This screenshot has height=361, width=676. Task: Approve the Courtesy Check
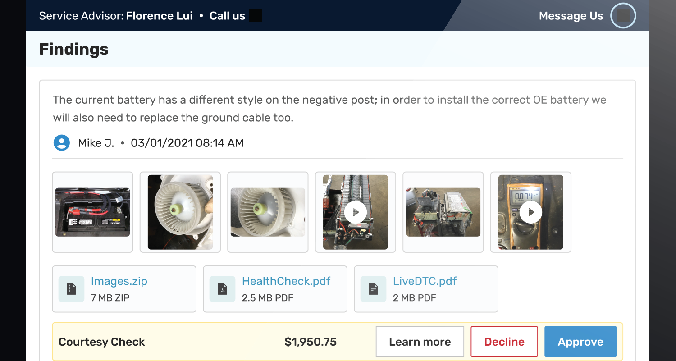tap(580, 342)
